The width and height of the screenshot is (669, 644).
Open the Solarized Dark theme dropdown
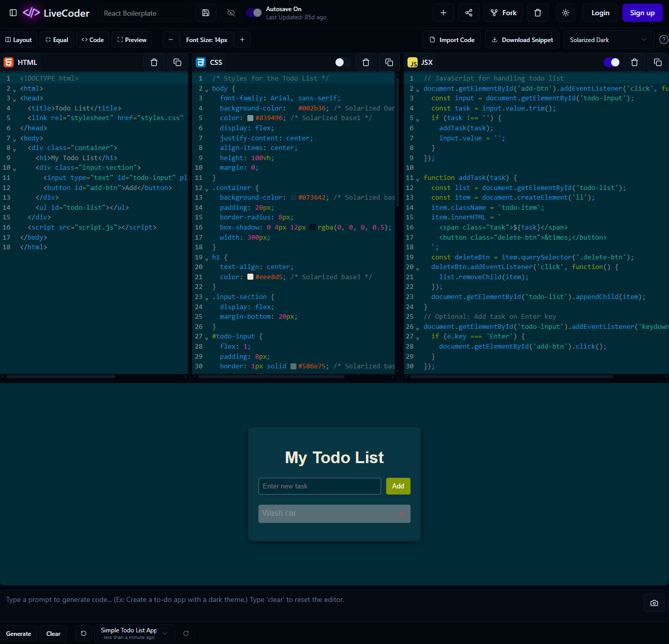tap(609, 40)
